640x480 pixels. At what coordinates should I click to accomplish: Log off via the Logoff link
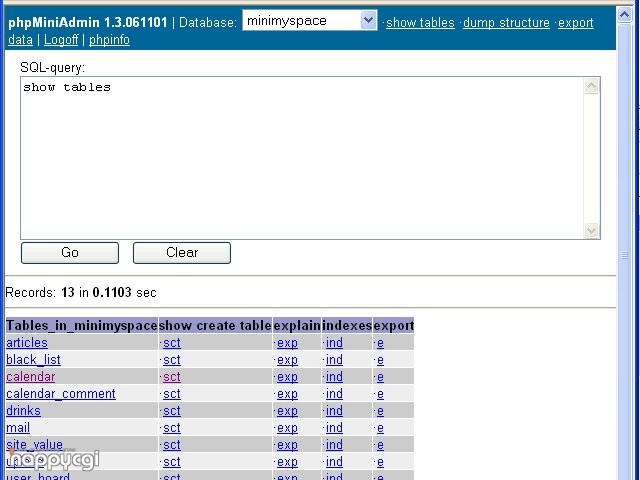tap(61, 40)
